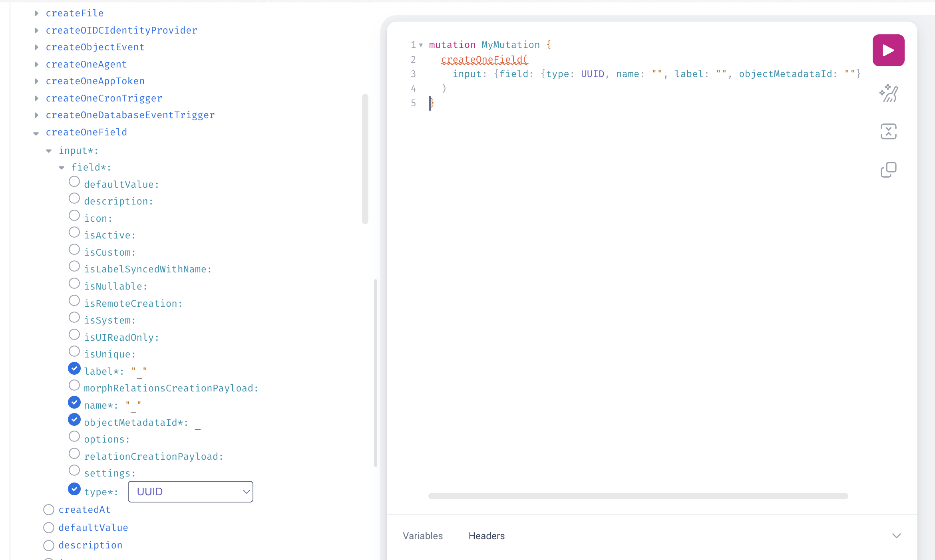Collapse the editor tools panel chevron

click(896, 536)
